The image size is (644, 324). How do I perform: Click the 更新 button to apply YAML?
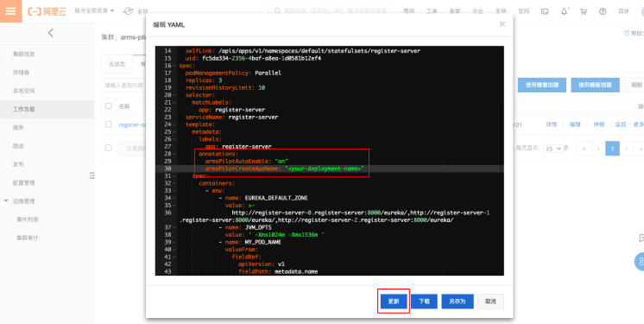click(394, 302)
